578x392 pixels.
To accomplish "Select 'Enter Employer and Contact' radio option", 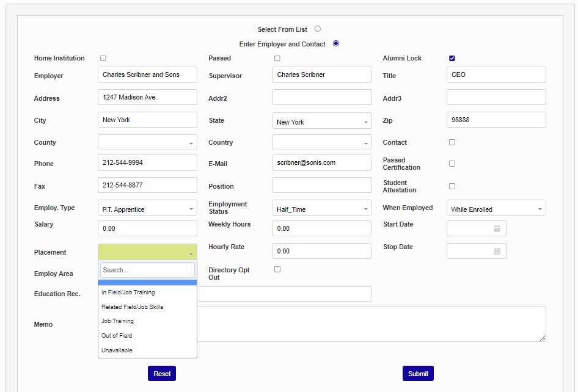I will (336, 44).
